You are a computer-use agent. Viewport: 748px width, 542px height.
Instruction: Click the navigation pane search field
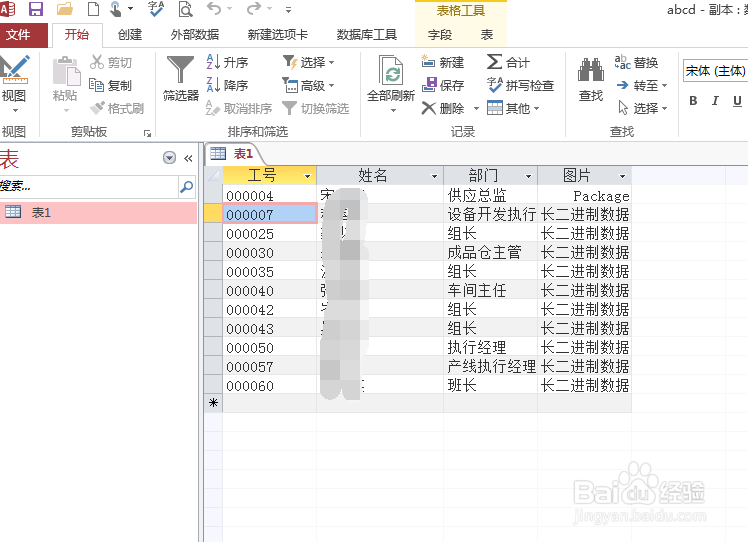(89, 187)
